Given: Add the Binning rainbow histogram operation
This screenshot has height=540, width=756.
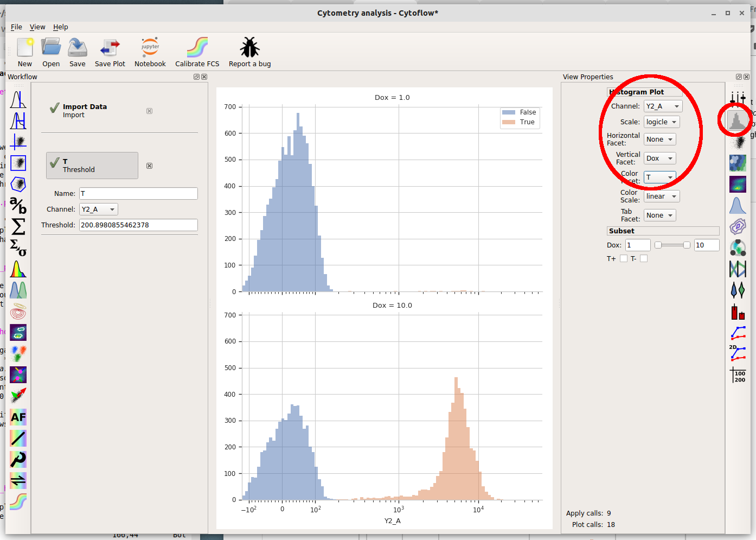Looking at the screenshot, I should pyautogui.click(x=18, y=269).
